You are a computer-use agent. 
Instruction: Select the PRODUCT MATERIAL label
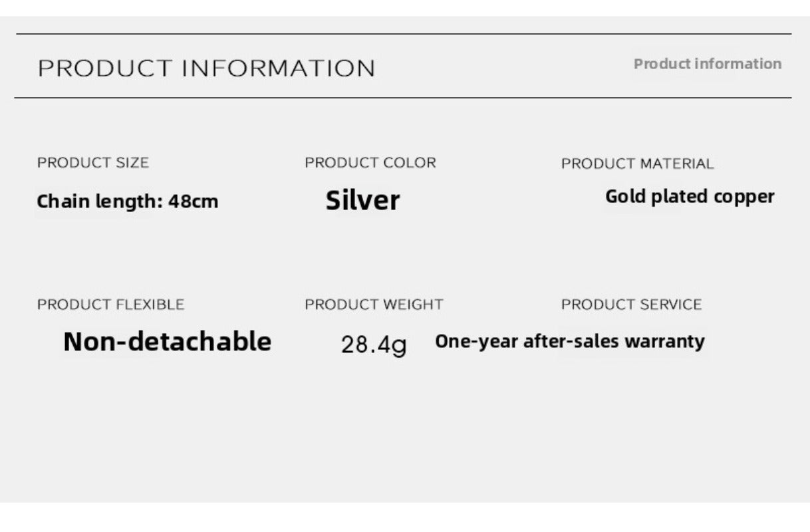[637, 164]
